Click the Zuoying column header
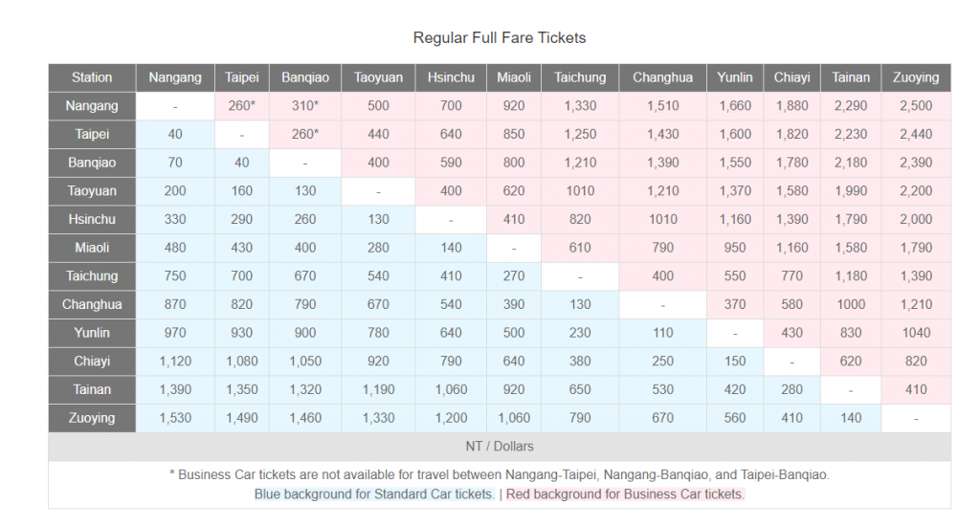 pyautogui.click(x=916, y=77)
